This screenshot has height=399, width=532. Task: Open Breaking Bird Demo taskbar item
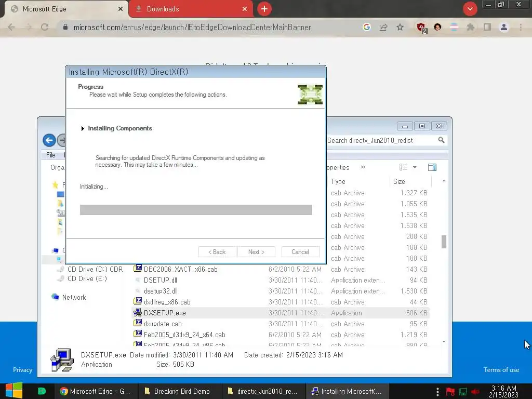click(x=179, y=391)
